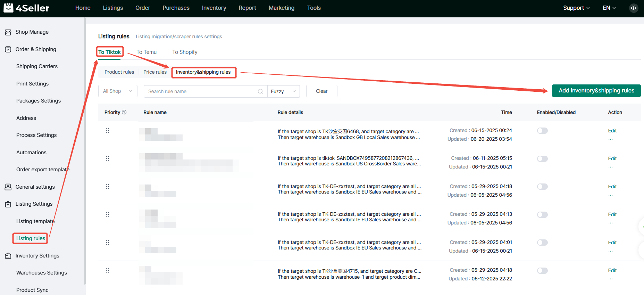This screenshot has height=295, width=644.
Task: Select the Product rules sub-tab
Action: 119,72
